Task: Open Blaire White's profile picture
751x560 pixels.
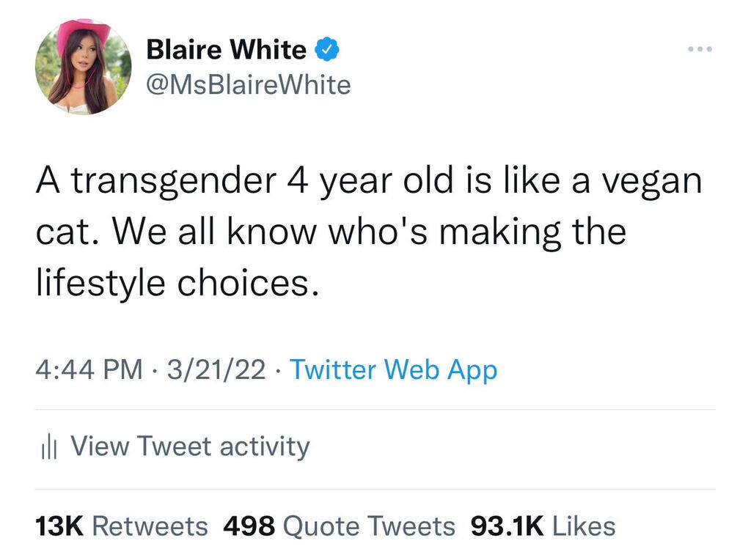Action: click(x=83, y=66)
